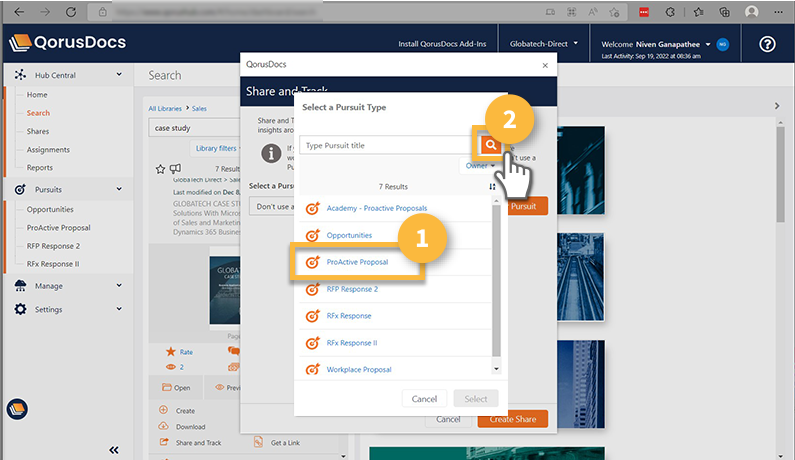Click the All Libraries breadcrumb link
The width and height of the screenshot is (795, 460).
click(x=165, y=109)
